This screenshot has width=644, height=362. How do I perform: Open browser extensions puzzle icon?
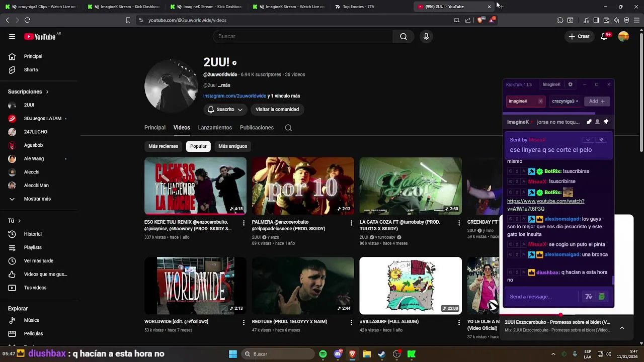[560, 20]
